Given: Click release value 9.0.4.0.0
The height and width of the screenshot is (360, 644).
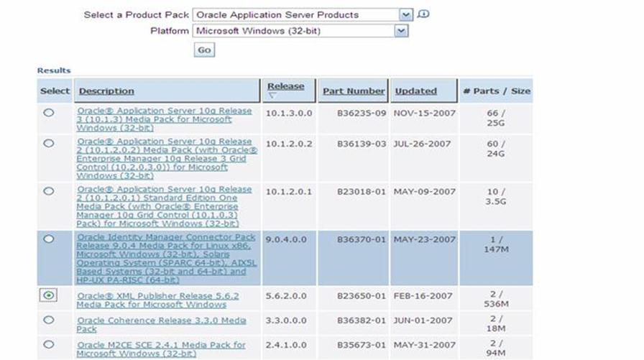Looking at the screenshot, I should [x=286, y=239].
